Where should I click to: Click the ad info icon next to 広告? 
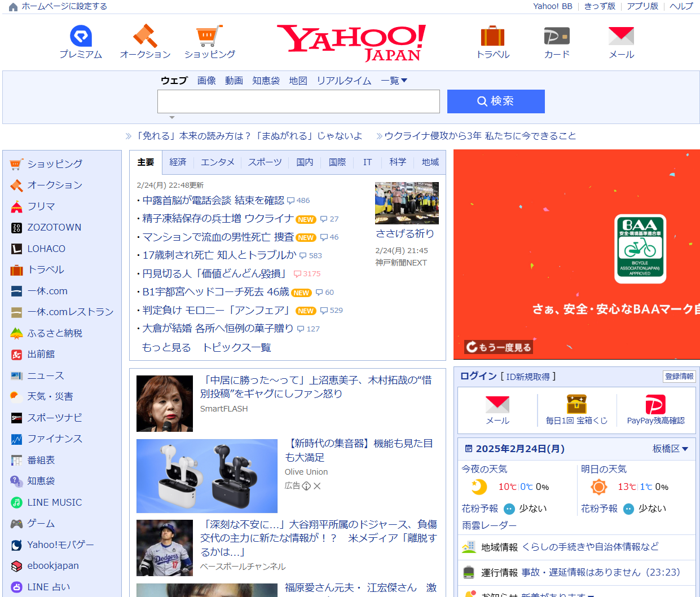tap(306, 486)
